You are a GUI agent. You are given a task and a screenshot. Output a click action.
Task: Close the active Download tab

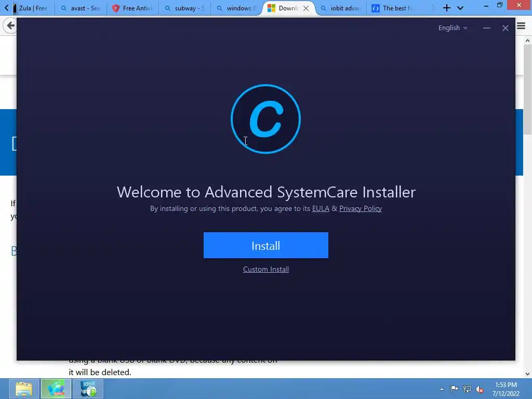306,8
